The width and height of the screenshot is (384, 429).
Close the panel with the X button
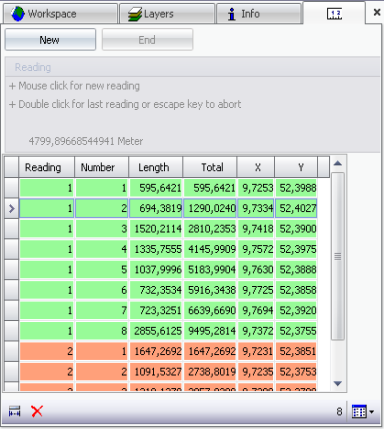(x=377, y=13)
